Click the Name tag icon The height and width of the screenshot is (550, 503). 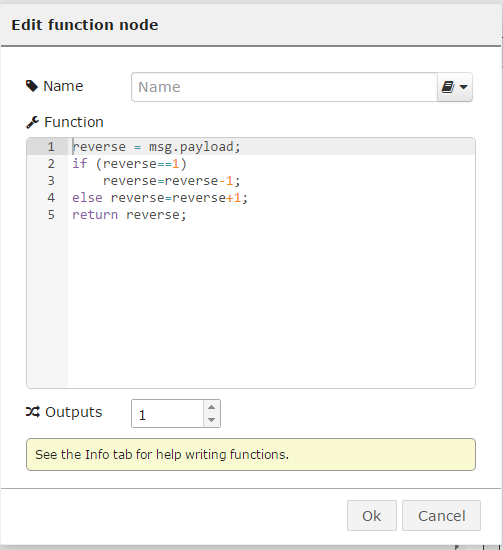point(32,86)
